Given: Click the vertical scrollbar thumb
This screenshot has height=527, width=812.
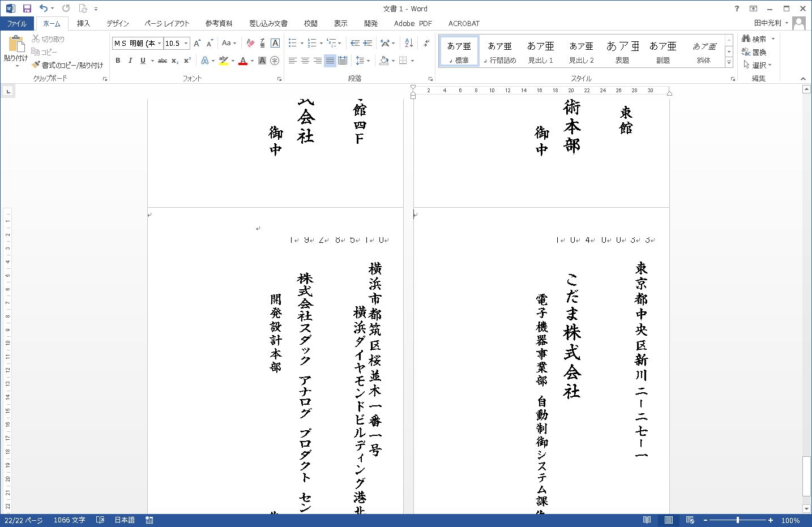Looking at the screenshot, I should (x=806, y=476).
